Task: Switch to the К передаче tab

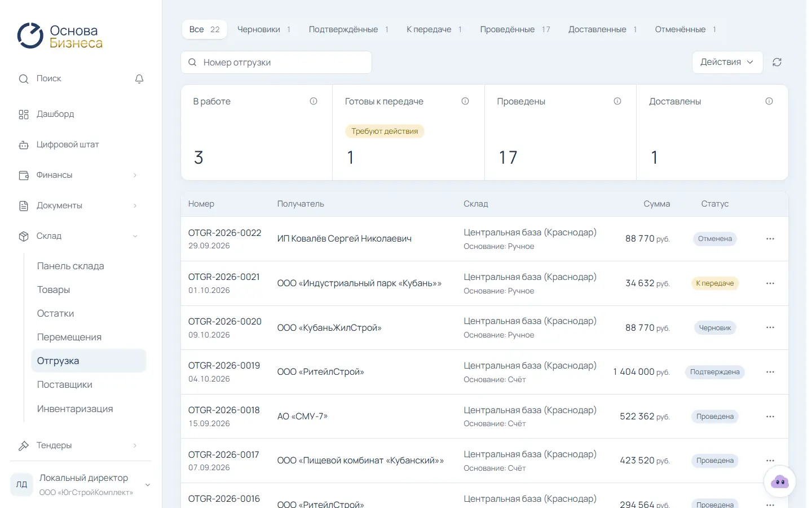Action: click(x=434, y=29)
